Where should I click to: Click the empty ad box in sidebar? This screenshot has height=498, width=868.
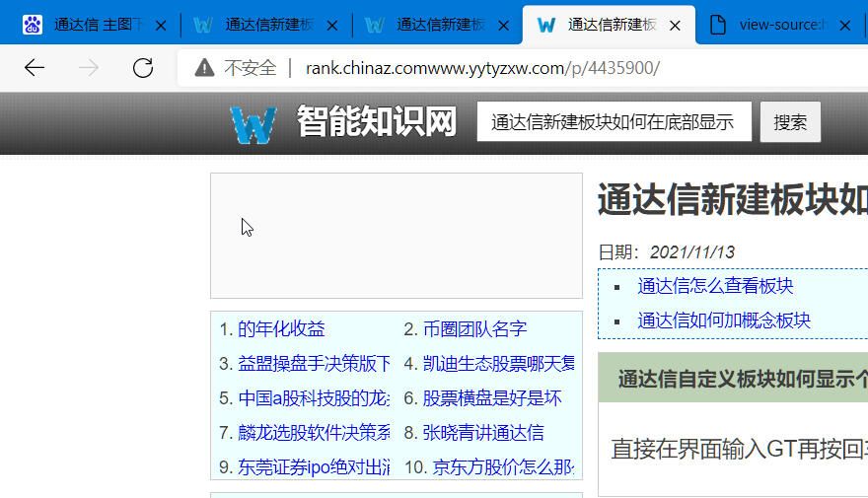click(397, 236)
